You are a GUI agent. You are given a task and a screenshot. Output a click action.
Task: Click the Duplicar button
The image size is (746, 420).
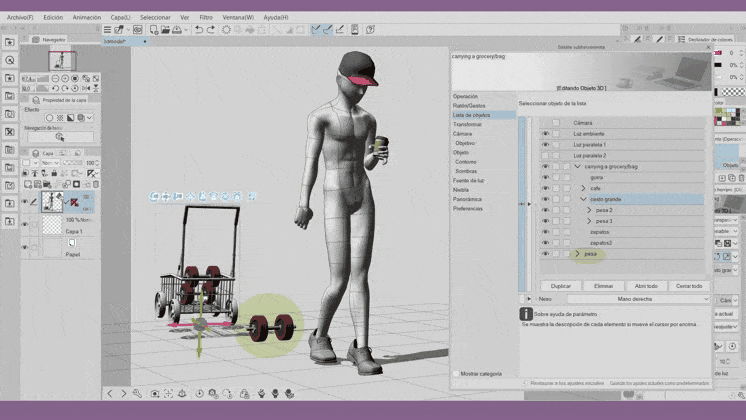click(x=561, y=286)
